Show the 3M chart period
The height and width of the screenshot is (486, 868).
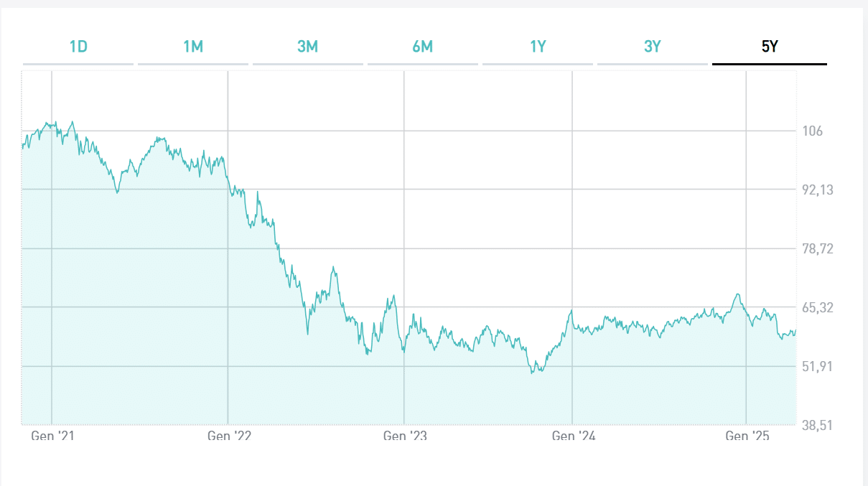(307, 47)
